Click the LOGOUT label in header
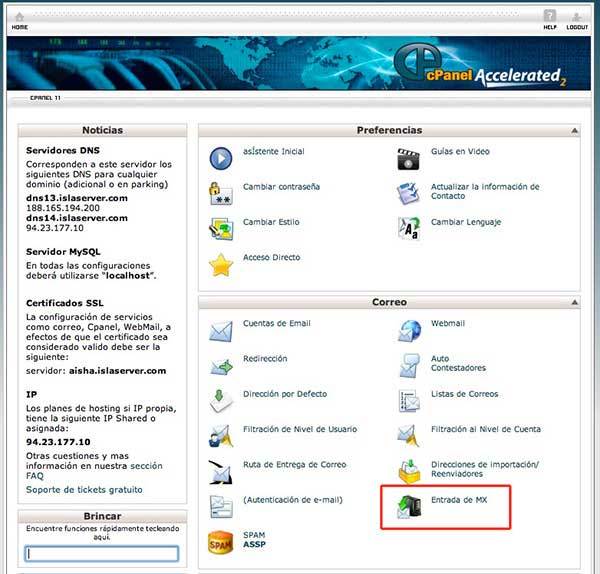600x574 pixels. (577, 27)
